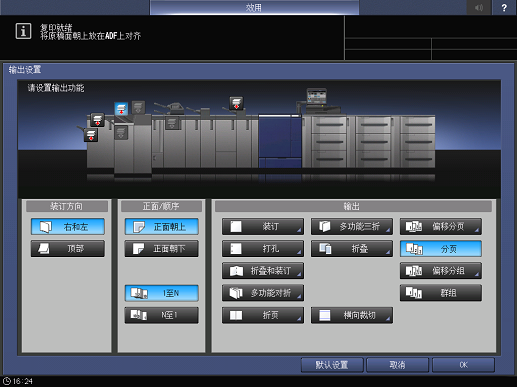This screenshot has height=387, width=517.
Task: Select the lowest tray icon at the machine's far left
Action: [x=91, y=135]
